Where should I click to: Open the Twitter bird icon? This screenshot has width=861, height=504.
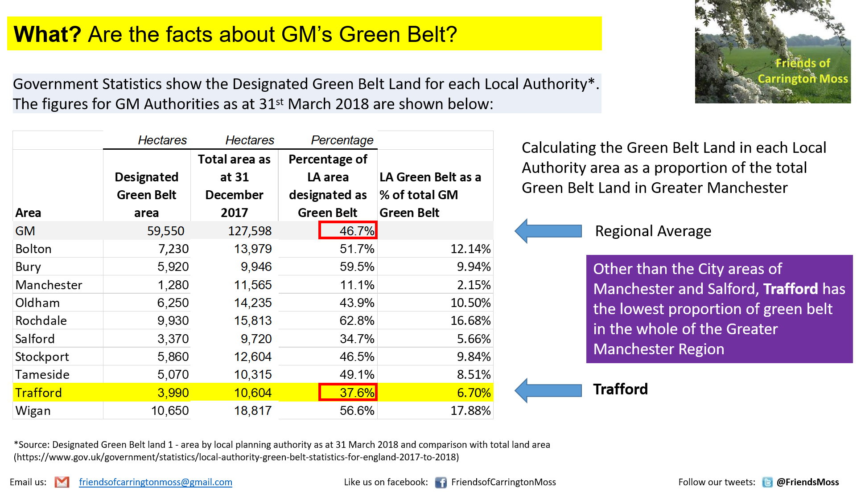tap(767, 482)
